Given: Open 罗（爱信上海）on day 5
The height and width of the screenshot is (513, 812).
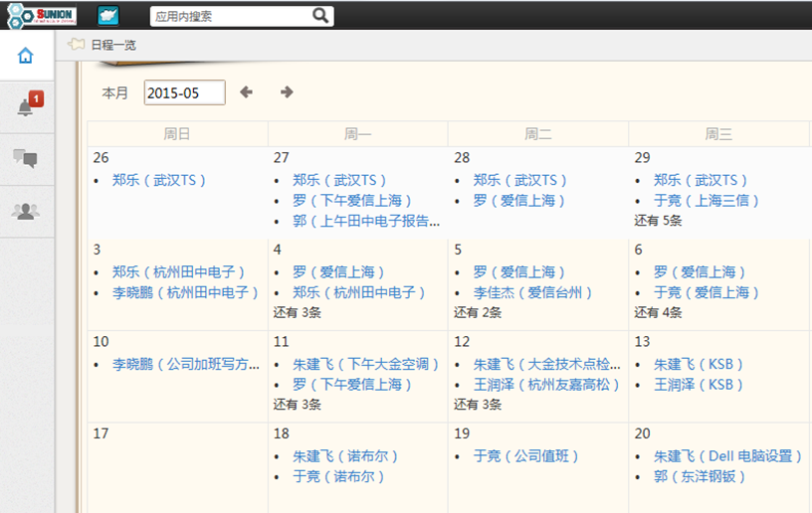Looking at the screenshot, I should point(518,272).
